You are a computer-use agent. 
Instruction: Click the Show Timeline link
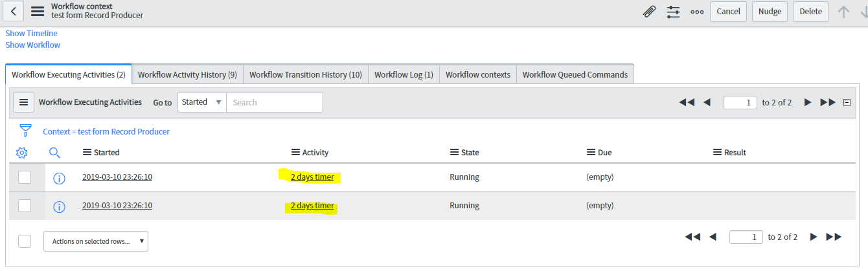coord(31,33)
